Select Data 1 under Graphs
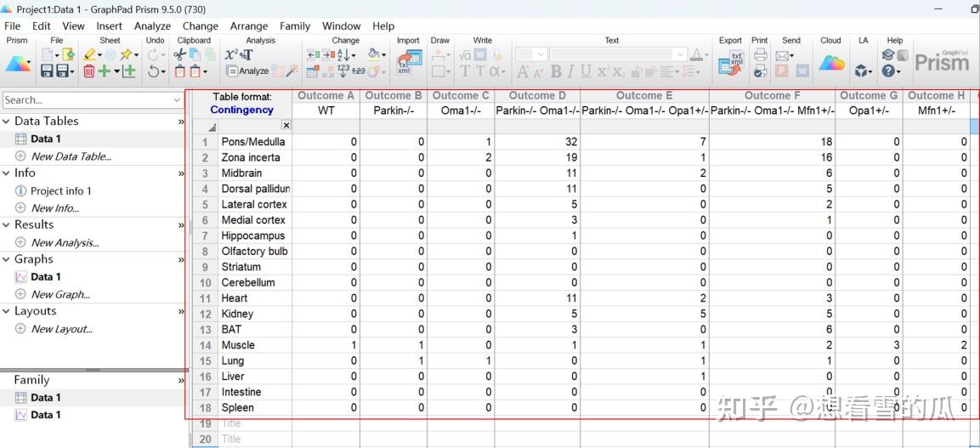The height and width of the screenshot is (448, 980). pyautogui.click(x=46, y=277)
